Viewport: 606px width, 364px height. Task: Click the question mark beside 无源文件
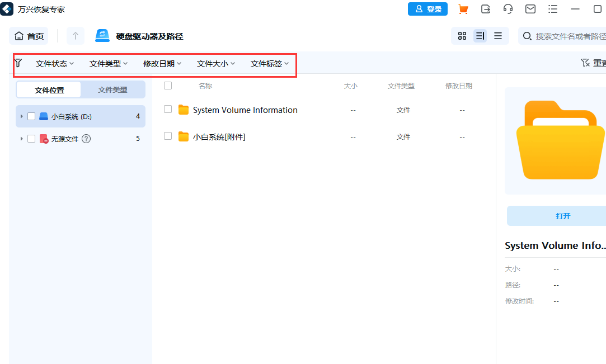86,139
